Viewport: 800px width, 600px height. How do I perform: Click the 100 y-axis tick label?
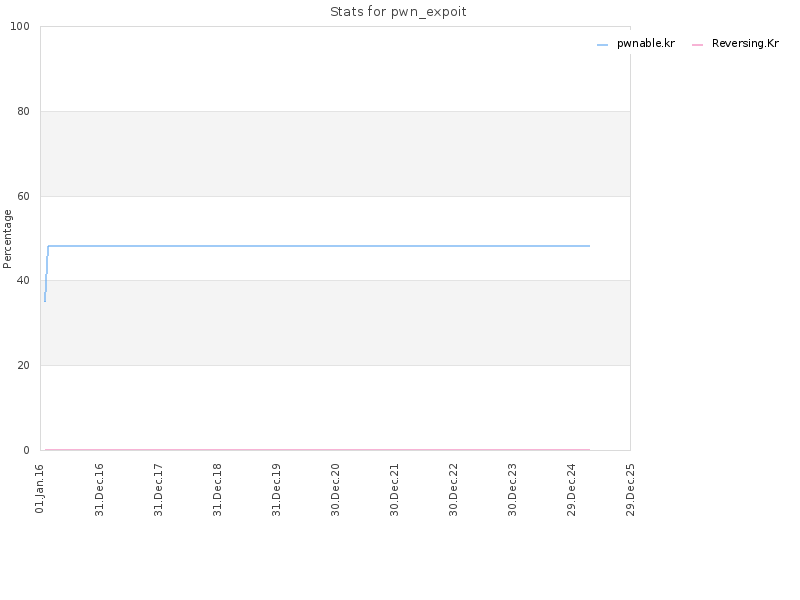(x=20, y=27)
